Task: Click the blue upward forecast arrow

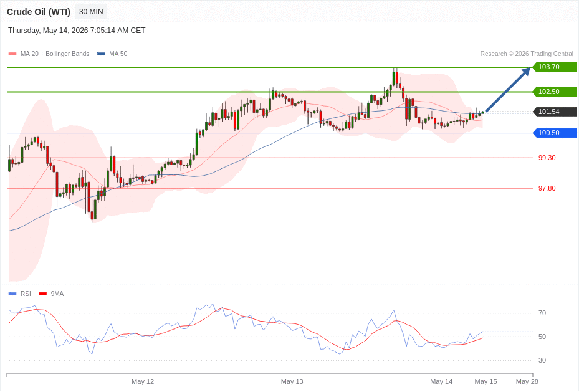Action: point(508,89)
